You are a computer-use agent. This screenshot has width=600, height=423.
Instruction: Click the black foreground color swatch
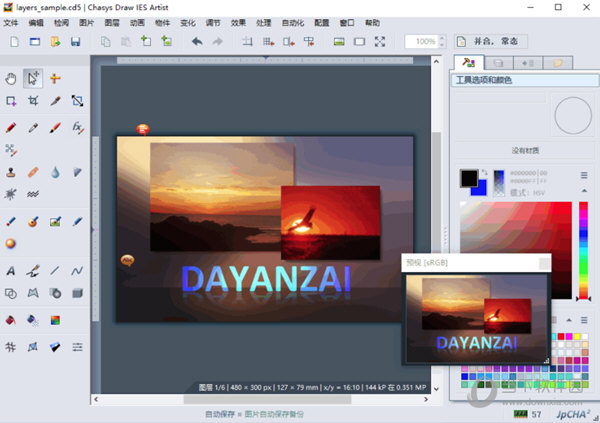[x=469, y=178]
